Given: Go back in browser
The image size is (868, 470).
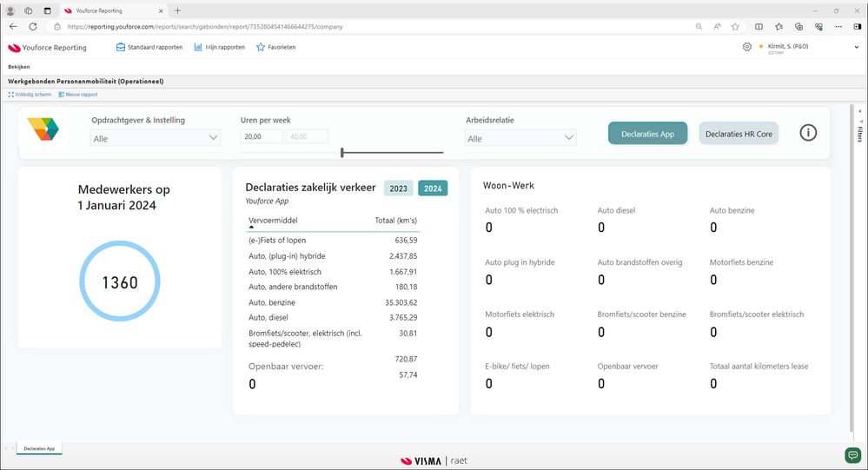Looking at the screenshot, I should point(13,27).
